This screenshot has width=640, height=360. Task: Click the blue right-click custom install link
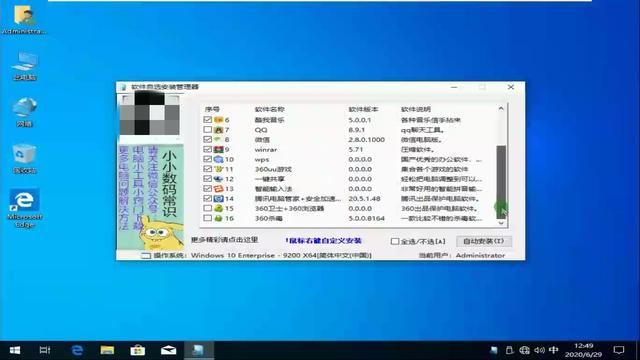pos(324,241)
